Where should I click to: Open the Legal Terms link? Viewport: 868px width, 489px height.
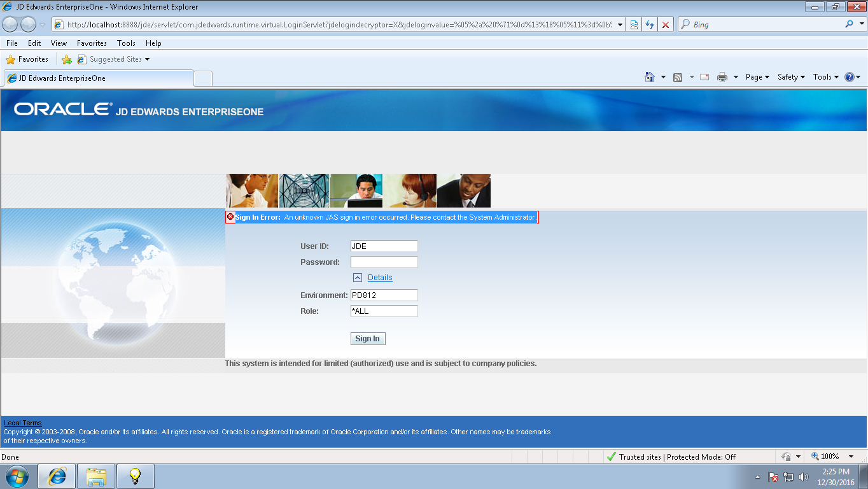22,423
